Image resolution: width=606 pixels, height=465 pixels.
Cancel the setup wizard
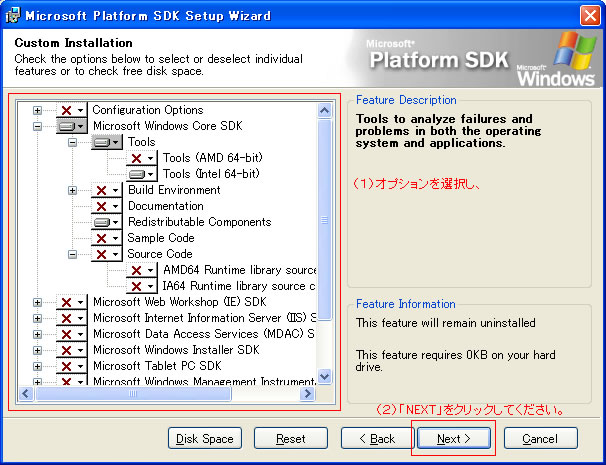pyautogui.click(x=540, y=438)
